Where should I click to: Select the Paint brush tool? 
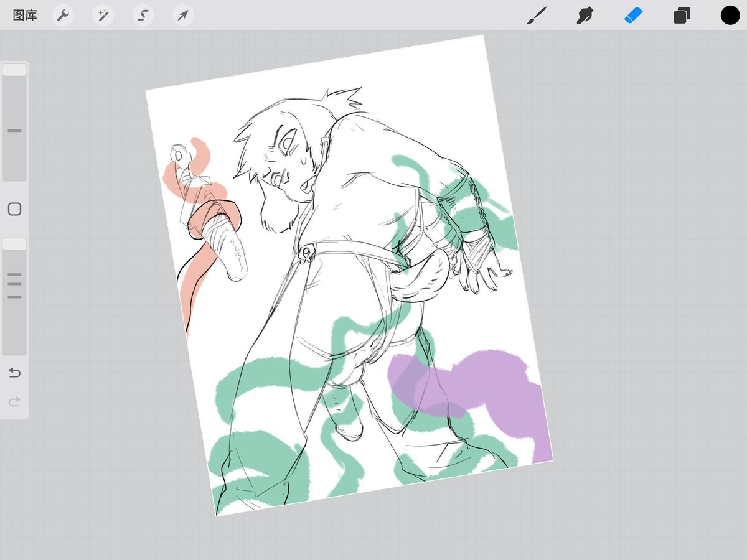(536, 16)
